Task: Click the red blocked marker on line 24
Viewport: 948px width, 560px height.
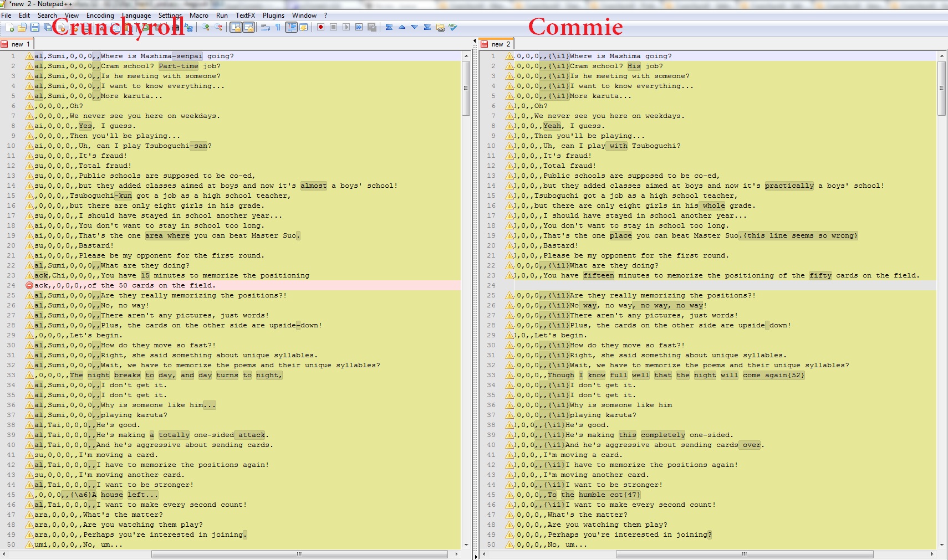Action: click(x=29, y=285)
